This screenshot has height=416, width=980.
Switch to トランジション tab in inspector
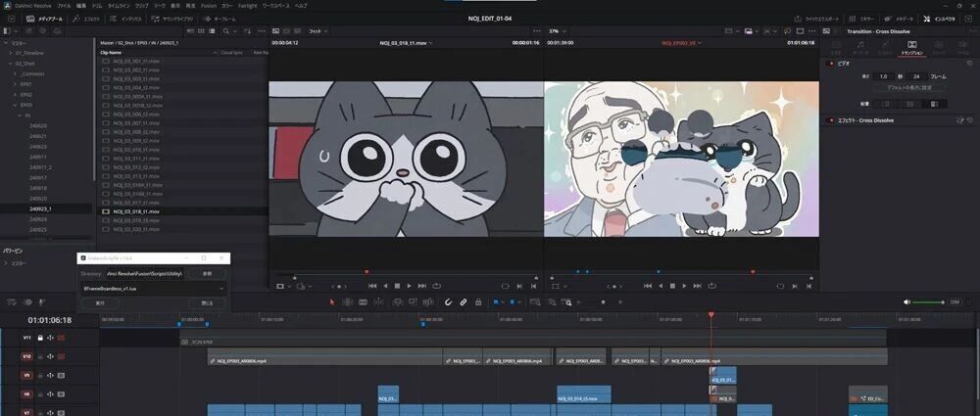click(x=911, y=48)
